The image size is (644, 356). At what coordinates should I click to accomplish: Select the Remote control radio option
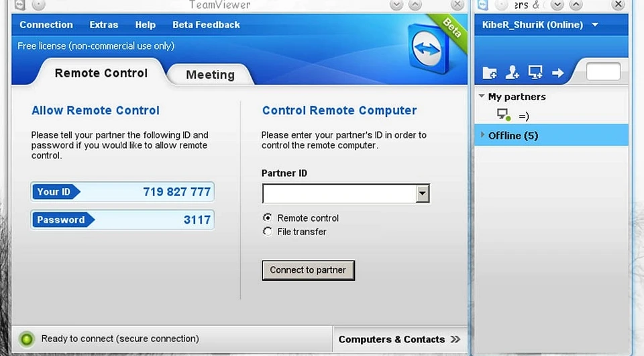(x=268, y=218)
